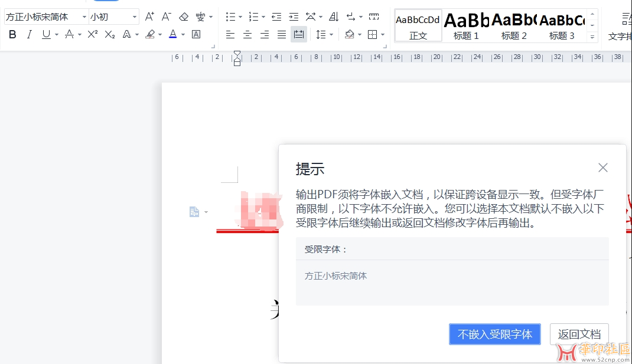Align text left
The image size is (632, 364).
pos(230,35)
